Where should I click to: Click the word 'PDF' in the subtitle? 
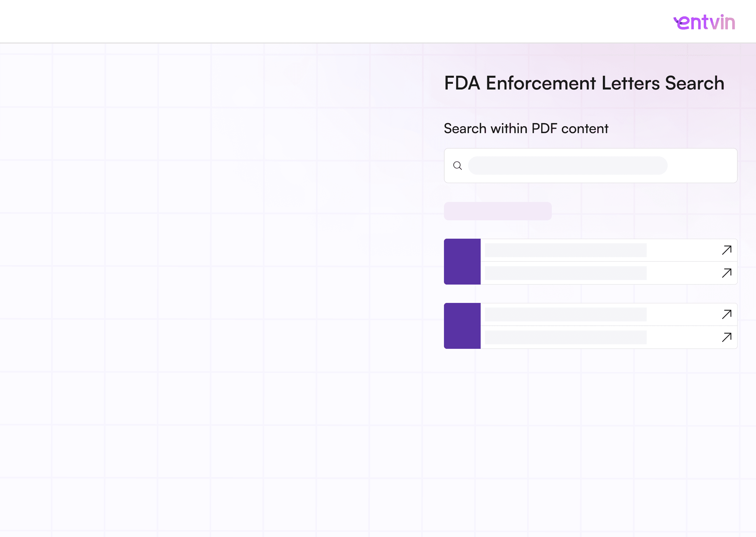click(x=544, y=129)
